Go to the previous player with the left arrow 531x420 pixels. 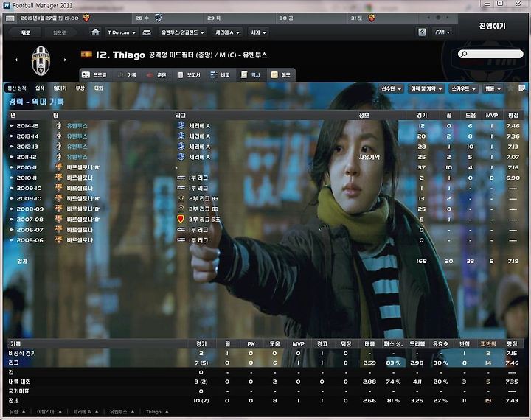(x=16, y=60)
